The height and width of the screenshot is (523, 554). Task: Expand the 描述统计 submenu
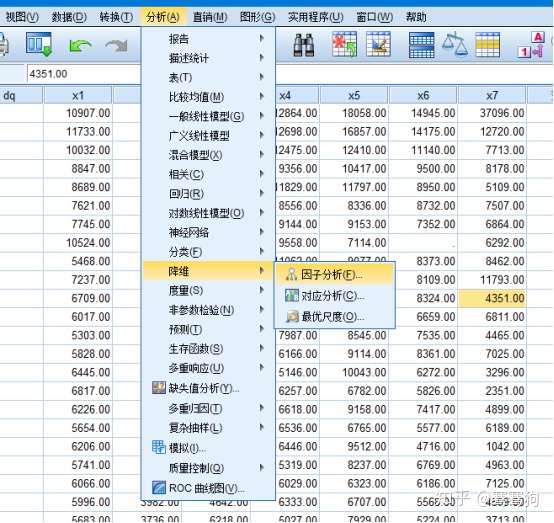[208, 58]
